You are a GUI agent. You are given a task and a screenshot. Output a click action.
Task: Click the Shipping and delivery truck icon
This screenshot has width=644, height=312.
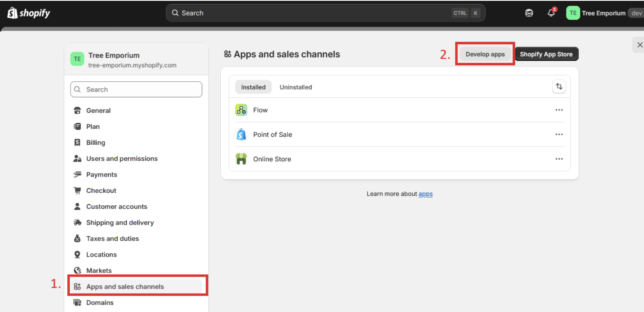77,223
